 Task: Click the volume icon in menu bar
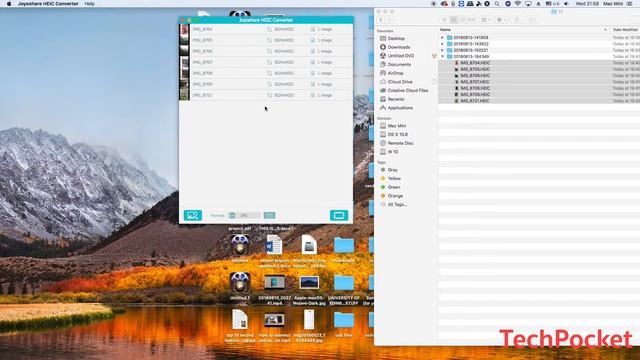[566, 4]
